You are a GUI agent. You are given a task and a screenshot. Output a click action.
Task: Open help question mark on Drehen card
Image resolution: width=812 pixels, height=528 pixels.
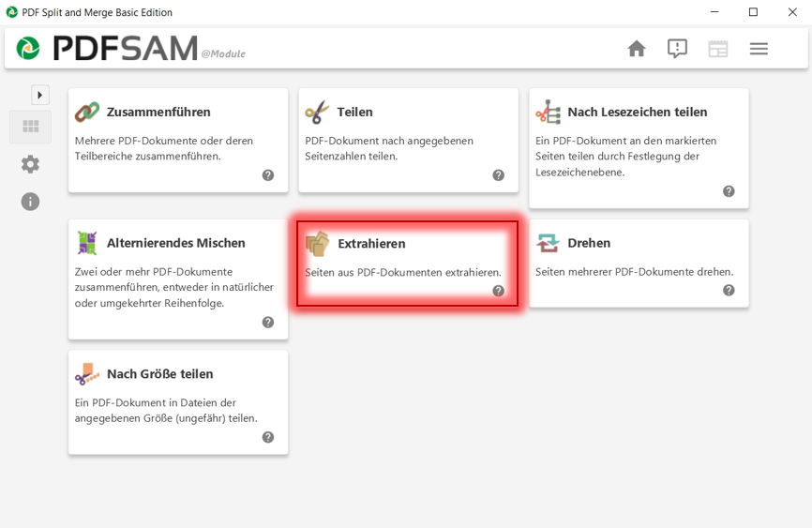point(729,290)
